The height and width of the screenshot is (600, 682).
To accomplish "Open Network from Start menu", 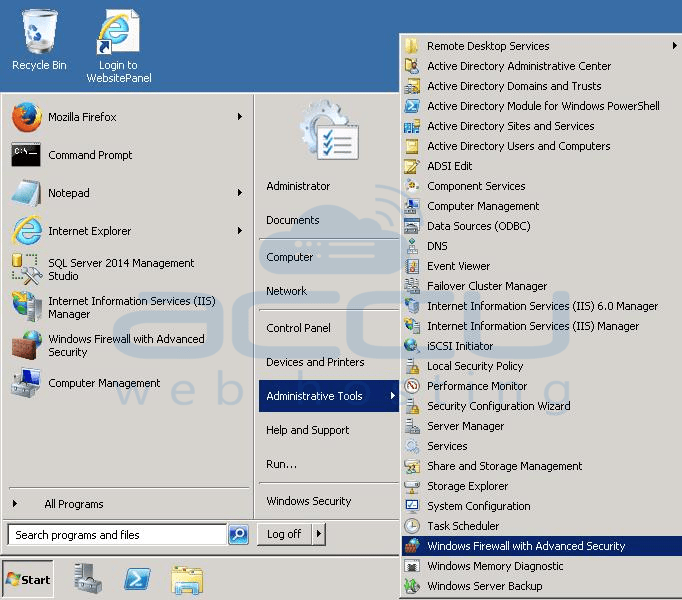I will pos(287,291).
